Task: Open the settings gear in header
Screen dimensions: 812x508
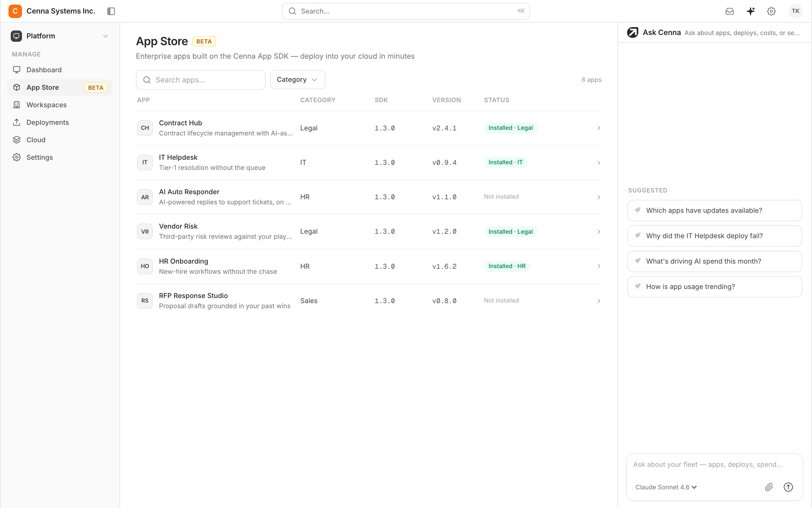Action: coord(771,11)
